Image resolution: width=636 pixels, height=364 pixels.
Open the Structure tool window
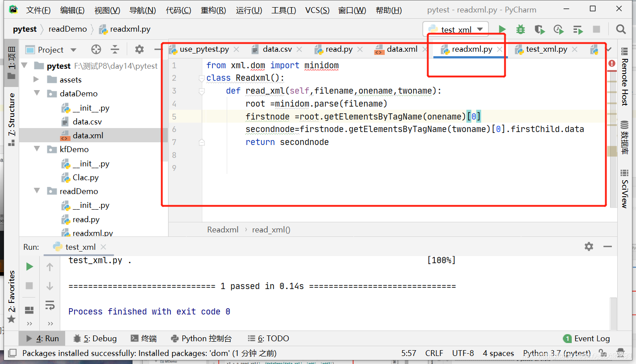click(x=12, y=120)
